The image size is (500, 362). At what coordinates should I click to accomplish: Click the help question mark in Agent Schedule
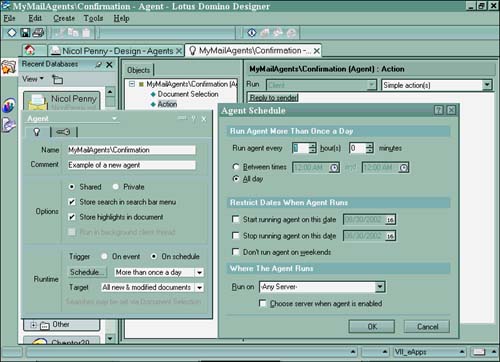coord(439,110)
